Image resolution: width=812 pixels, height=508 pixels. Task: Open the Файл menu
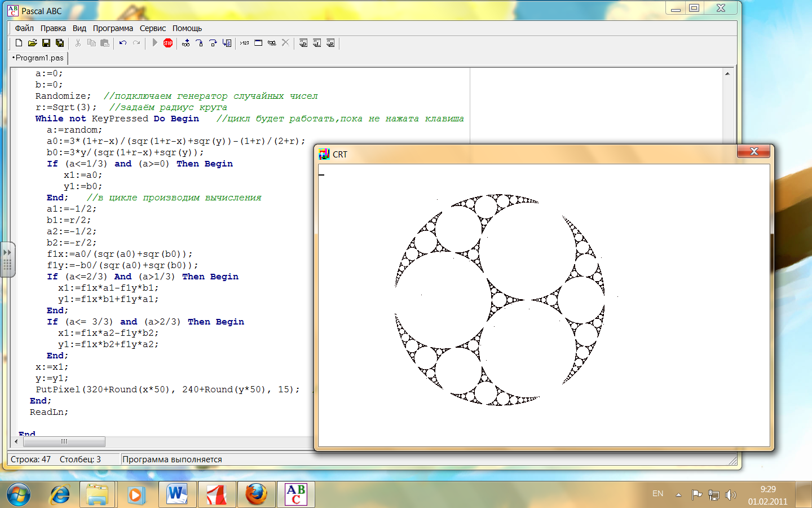[24, 28]
